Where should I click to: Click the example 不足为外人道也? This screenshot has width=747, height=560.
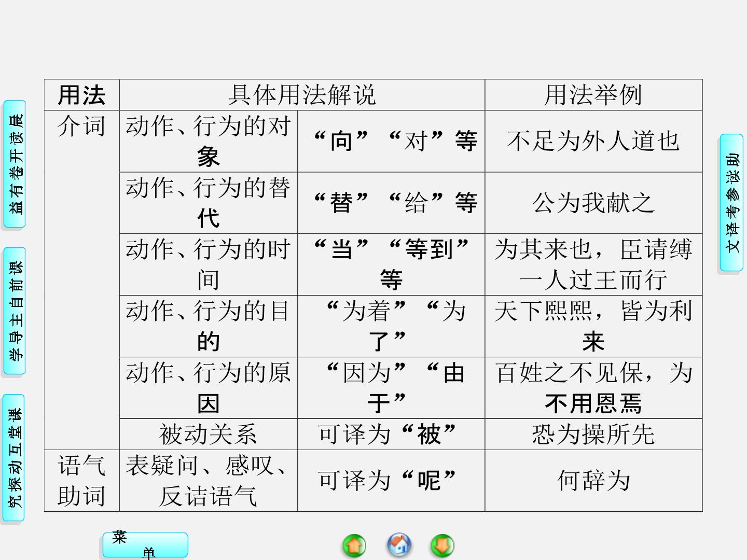tap(593, 141)
